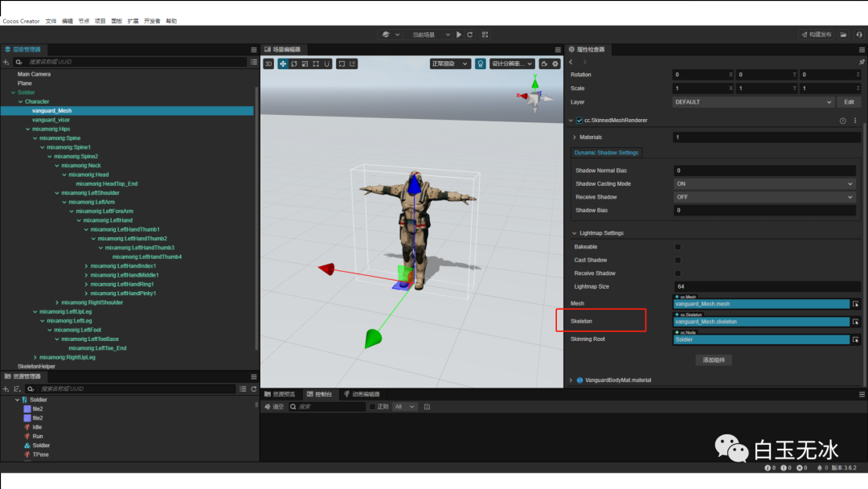Image resolution: width=868 pixels, height=489 pixels.
Task: Select the Move gizmo tool
Action: pos(283,64)
